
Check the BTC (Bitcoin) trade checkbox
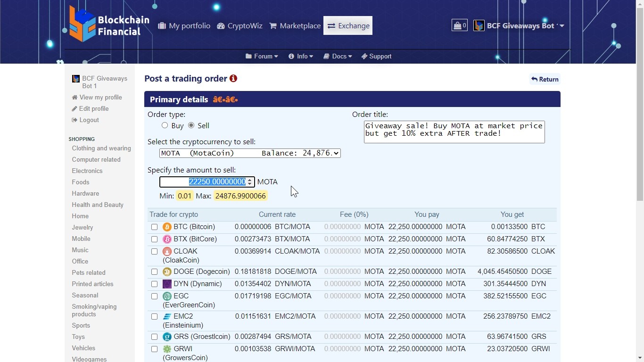[x=154, y=227]
